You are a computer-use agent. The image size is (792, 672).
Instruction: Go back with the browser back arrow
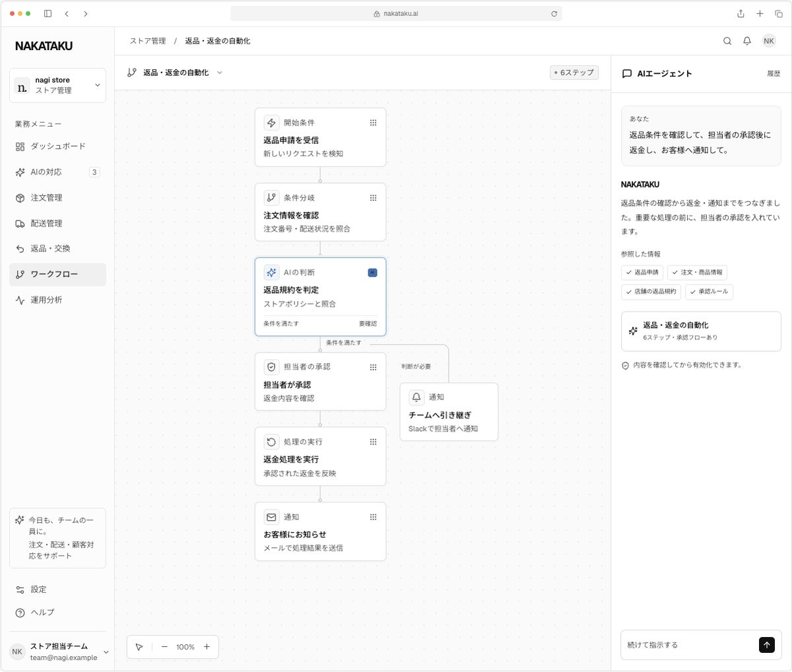[67, 13]
